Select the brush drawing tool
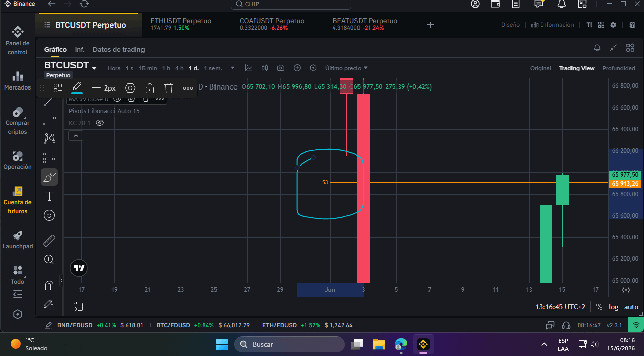Viewport: 644px width, 356px height. click(x=49, y=177)
